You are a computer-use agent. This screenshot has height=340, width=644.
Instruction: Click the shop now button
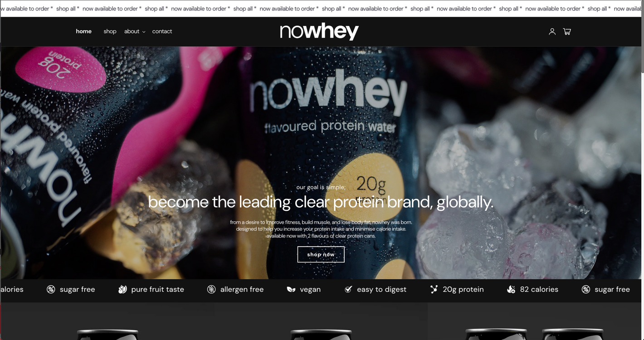point(321,254)
